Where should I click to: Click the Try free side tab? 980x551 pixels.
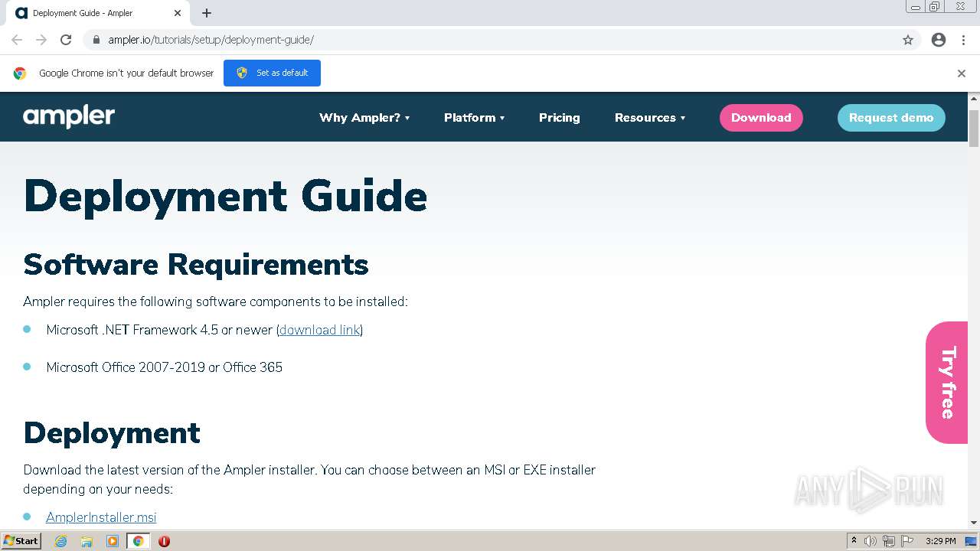tap(947, 383)
